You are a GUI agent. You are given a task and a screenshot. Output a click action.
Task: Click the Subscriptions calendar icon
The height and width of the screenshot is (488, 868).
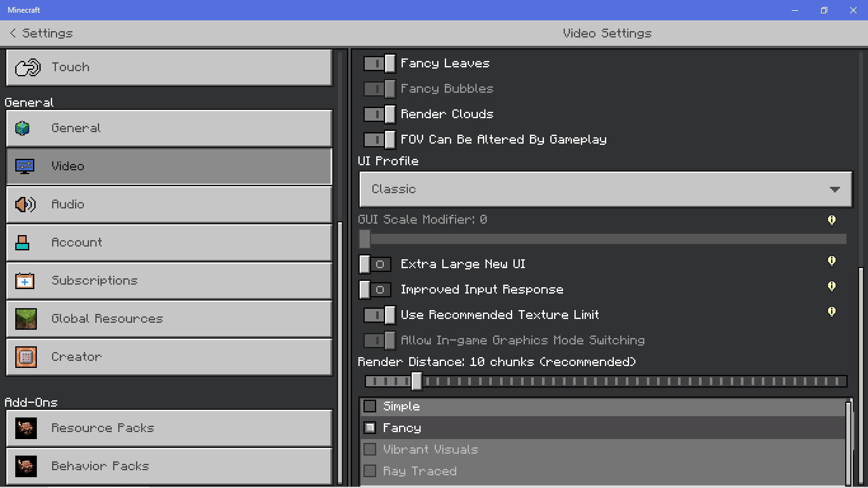pyautogui.click(x=25, y=281)
